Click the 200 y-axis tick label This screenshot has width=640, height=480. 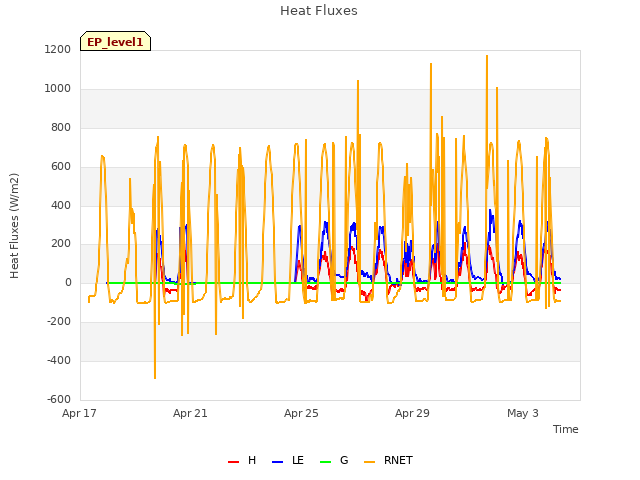[61, 244]
